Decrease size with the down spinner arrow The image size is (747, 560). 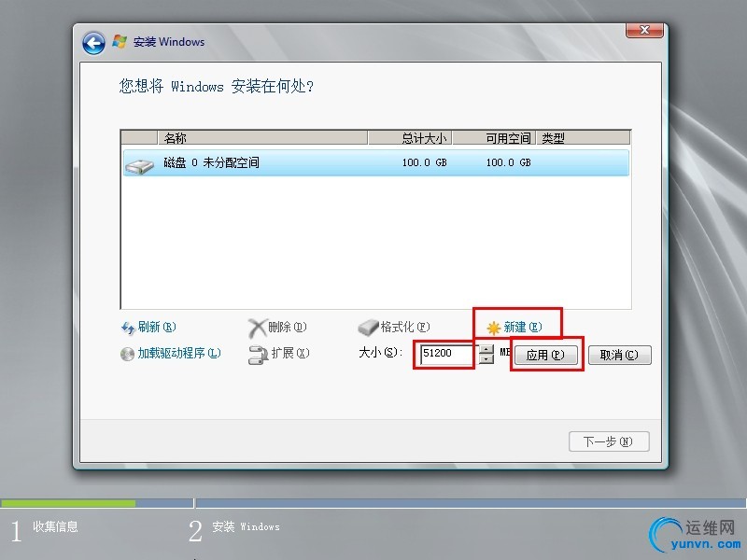(x=486, y=358)
